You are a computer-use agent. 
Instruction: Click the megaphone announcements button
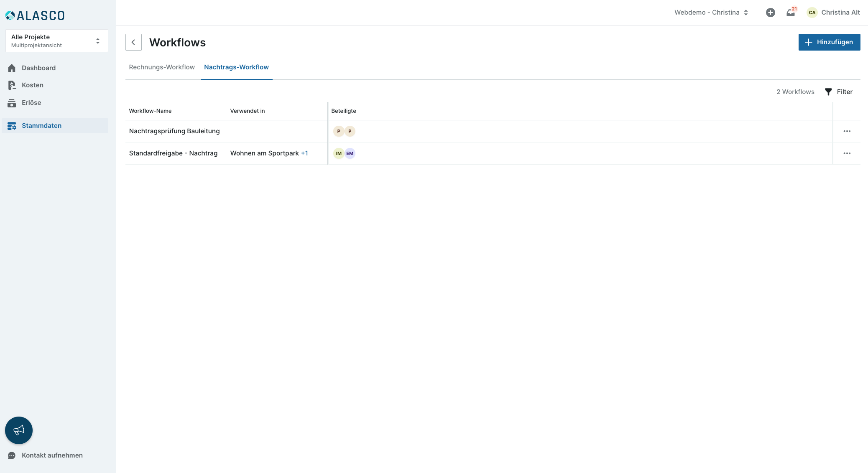[x=19, y=430]
